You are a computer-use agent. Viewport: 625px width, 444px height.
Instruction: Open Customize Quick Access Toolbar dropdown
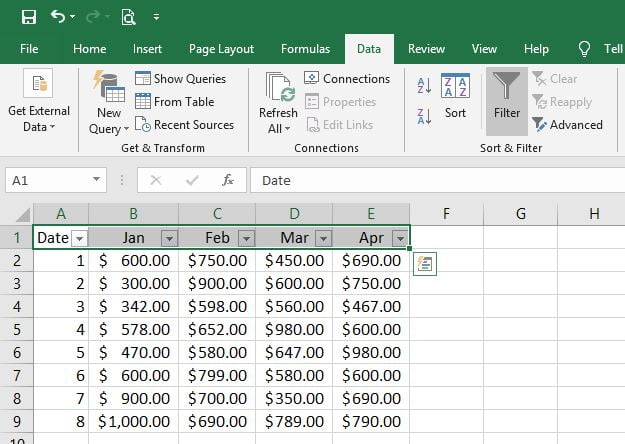point(157,17)
